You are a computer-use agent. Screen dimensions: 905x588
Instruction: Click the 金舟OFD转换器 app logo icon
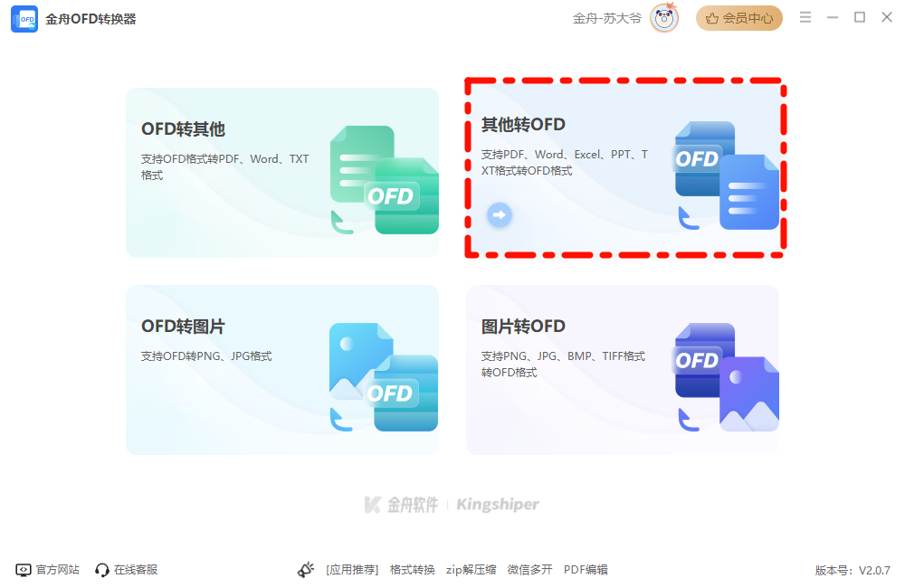[24, 19]
